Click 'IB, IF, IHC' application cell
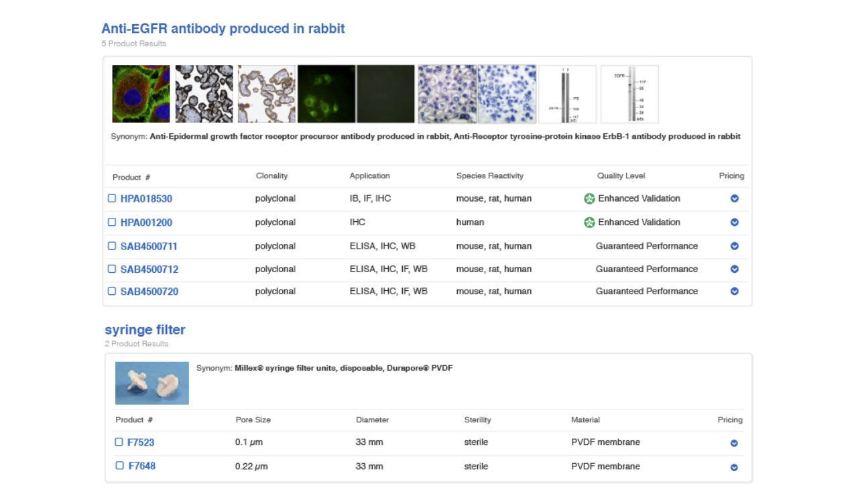The width and height of the screenshot is (858, 504). [x=371, y=198]
